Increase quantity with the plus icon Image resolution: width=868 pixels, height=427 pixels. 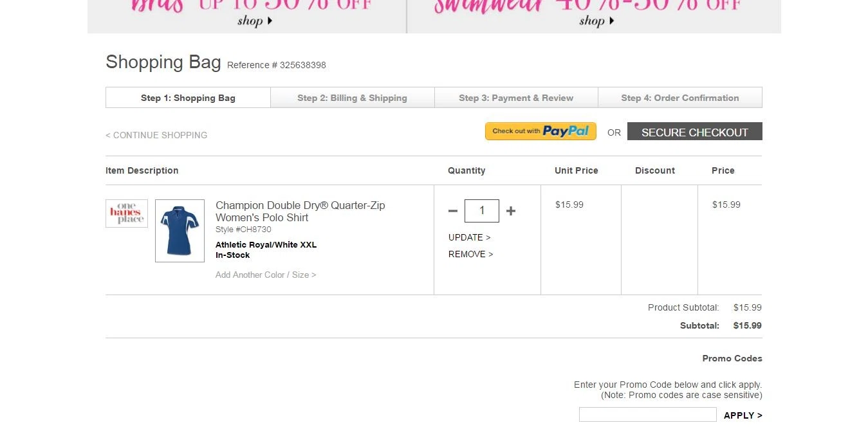[x=511, y=211]
